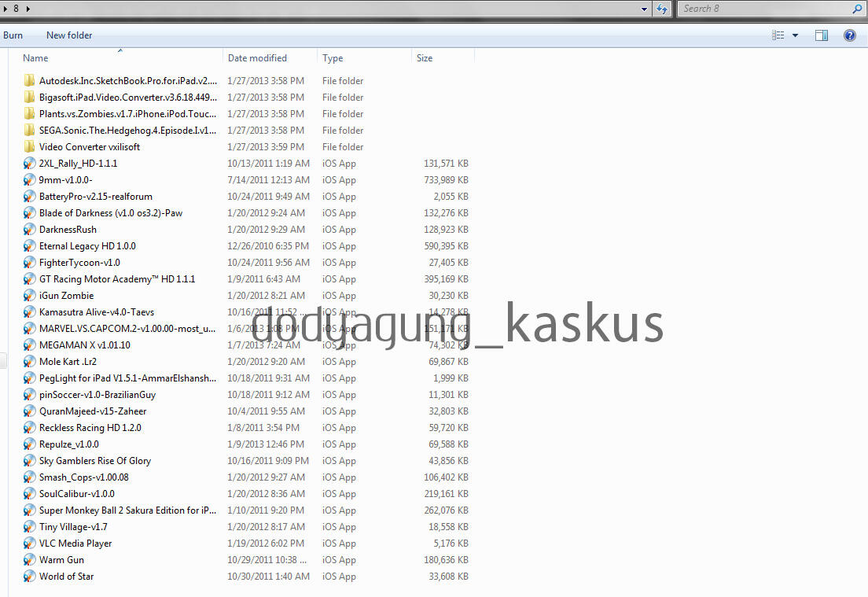Click the VLC Media Player file name
Image resolution: width=868 pixels, height=597 pixels.
pyautogui.click(x=75, y=544)
